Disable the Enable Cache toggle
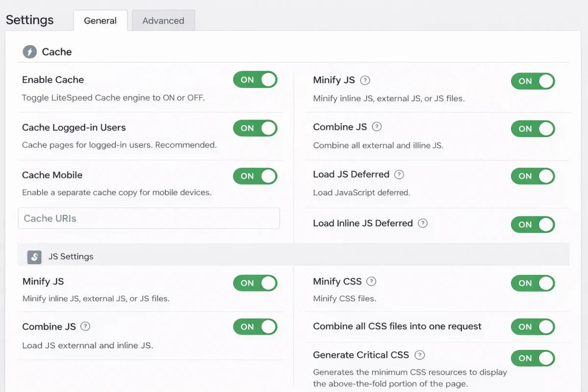588x392 pixels. [255, 80]
